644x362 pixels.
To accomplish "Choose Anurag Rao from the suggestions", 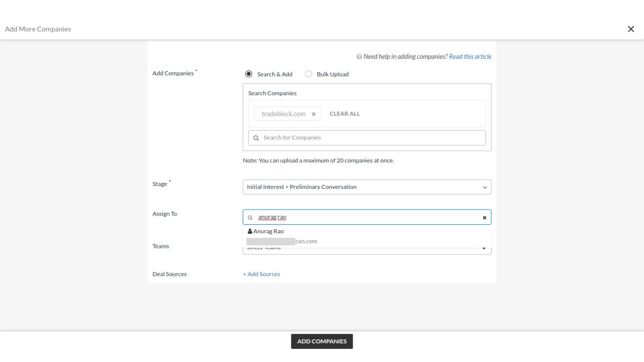I will [x=269, y=231].
